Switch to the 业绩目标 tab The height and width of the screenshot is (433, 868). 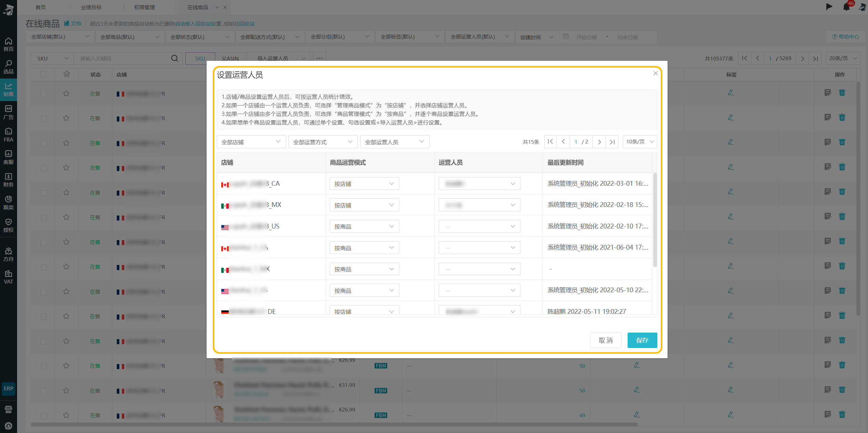tap(91, 7)
